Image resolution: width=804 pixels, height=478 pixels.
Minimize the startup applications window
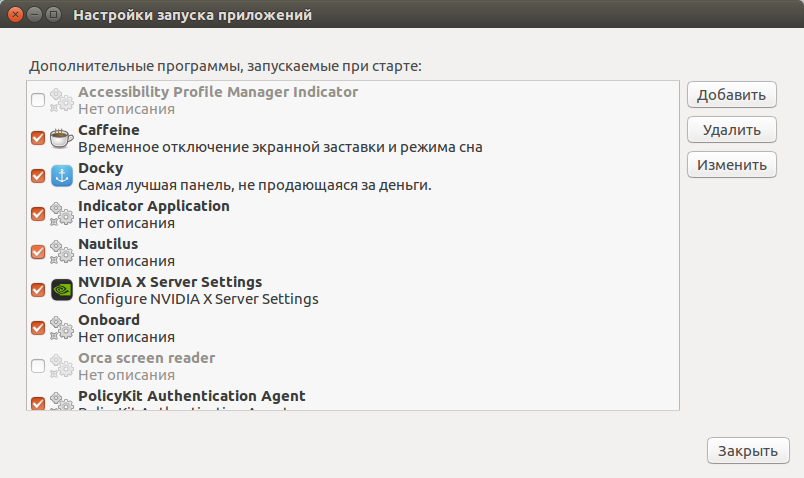34,14
